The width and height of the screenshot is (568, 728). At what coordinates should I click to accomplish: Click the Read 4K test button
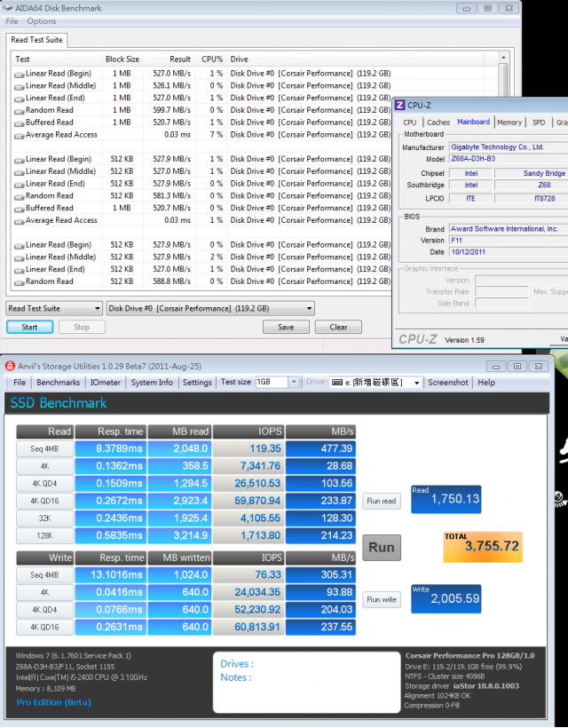point(44,466)
